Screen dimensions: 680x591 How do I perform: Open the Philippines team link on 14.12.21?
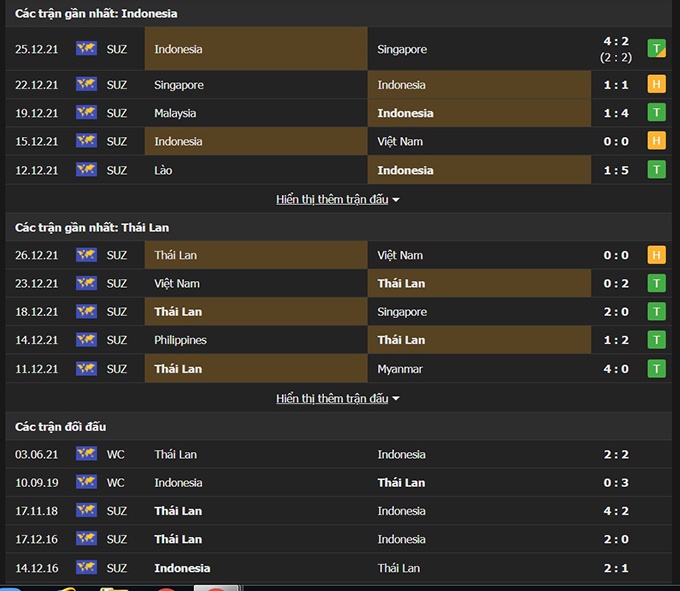coord(180,340)
